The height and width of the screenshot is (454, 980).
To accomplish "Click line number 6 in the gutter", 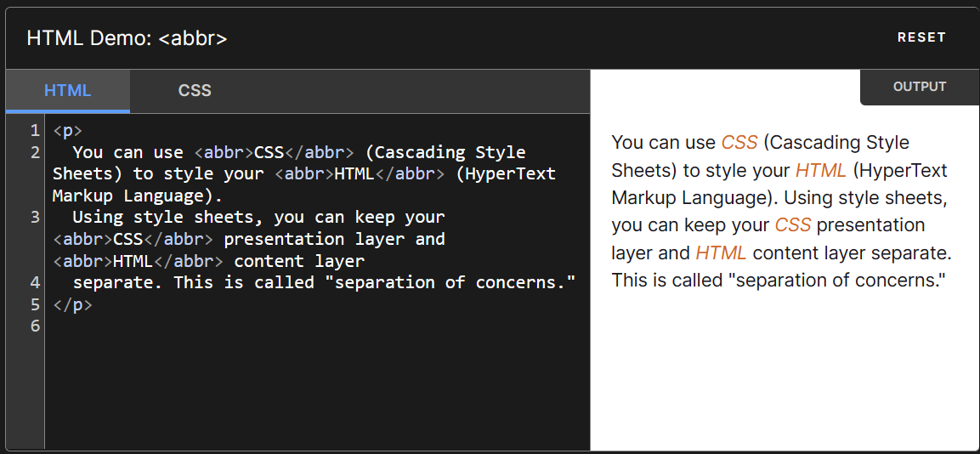I will click(x=35, y=326).
